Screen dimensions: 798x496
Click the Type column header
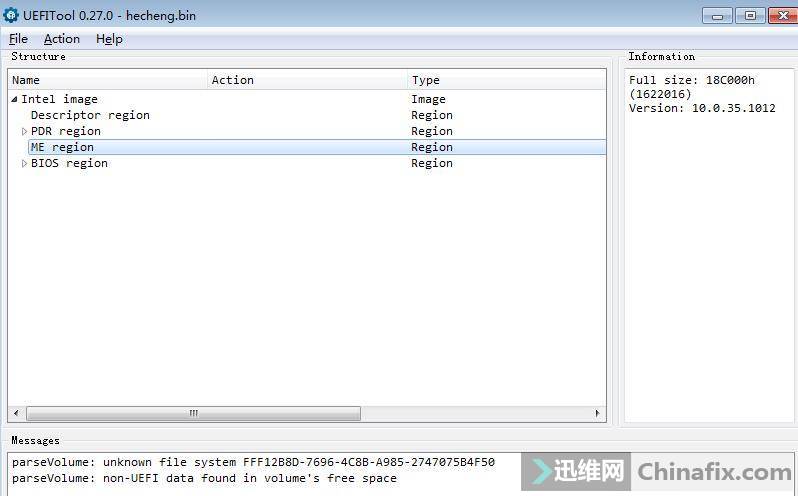506,80
